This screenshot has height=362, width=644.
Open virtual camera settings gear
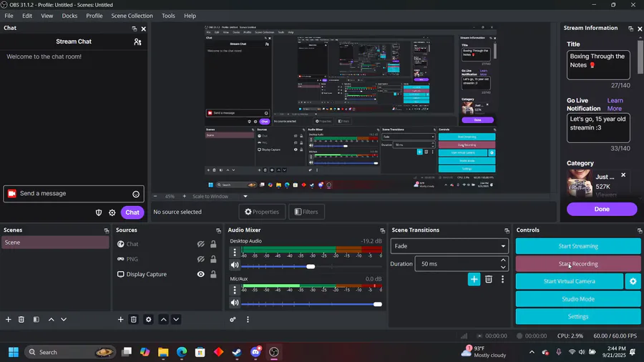633,282
